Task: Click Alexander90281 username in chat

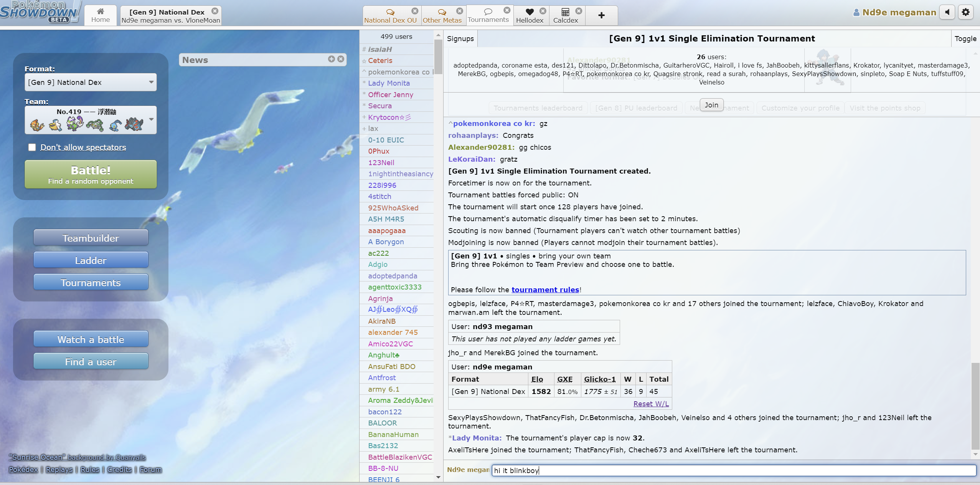Action: [x=481, y=147]
